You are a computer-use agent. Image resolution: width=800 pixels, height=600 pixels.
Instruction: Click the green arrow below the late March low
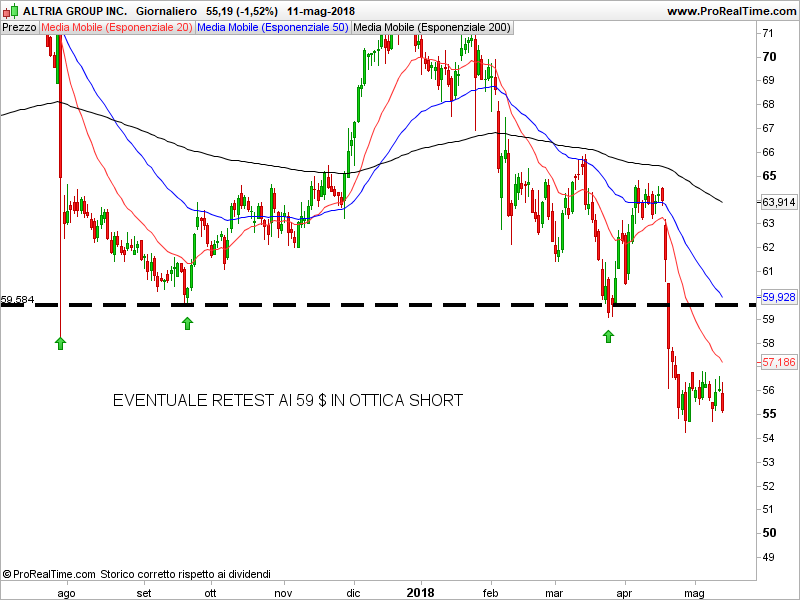pos(608,336)
